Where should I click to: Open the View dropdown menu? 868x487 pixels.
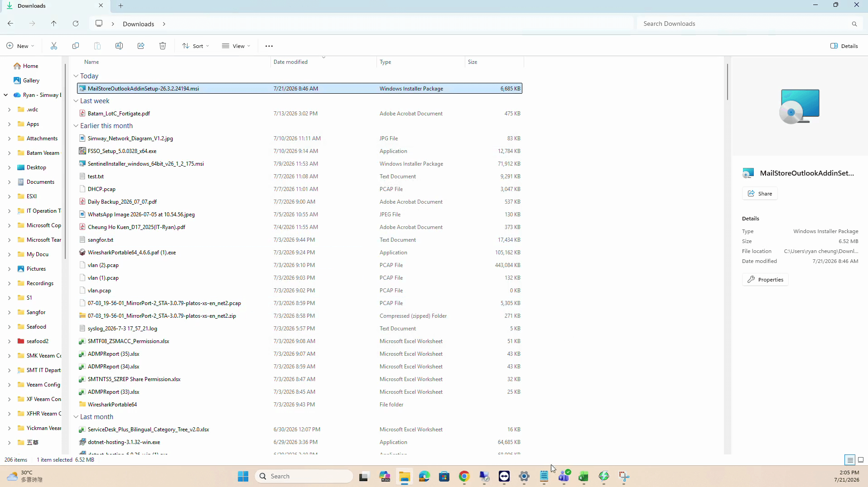pyautogui.click(x=236, y=46)
